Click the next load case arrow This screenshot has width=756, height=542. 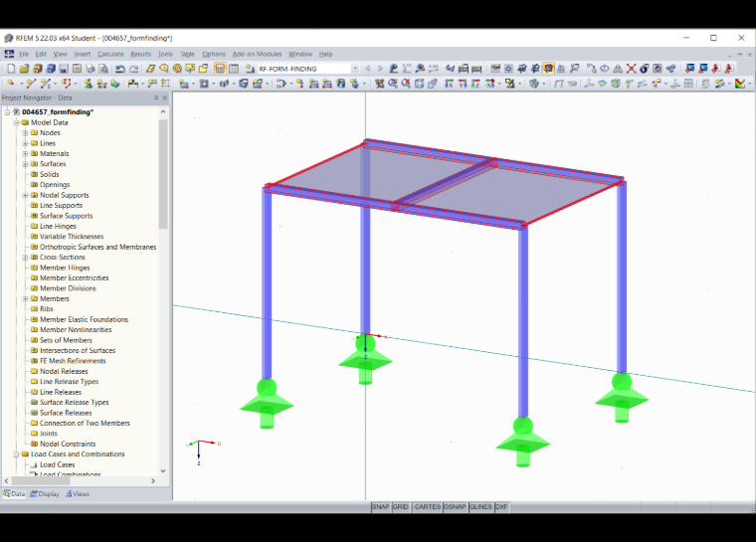(380, 69)
